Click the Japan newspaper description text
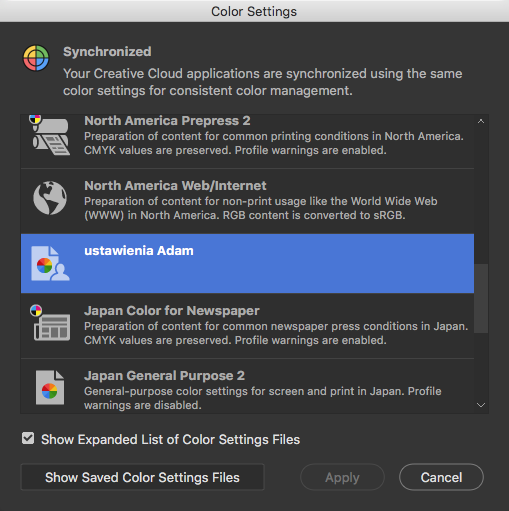The height and width of the screenshot is (511, 509). (276, 333)
